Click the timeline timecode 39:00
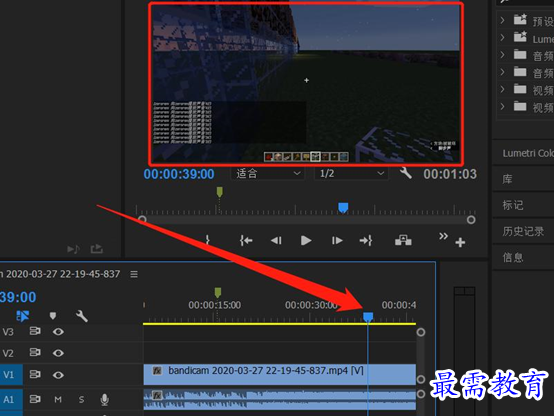This screenshot has width=554, height=416. 18,297
